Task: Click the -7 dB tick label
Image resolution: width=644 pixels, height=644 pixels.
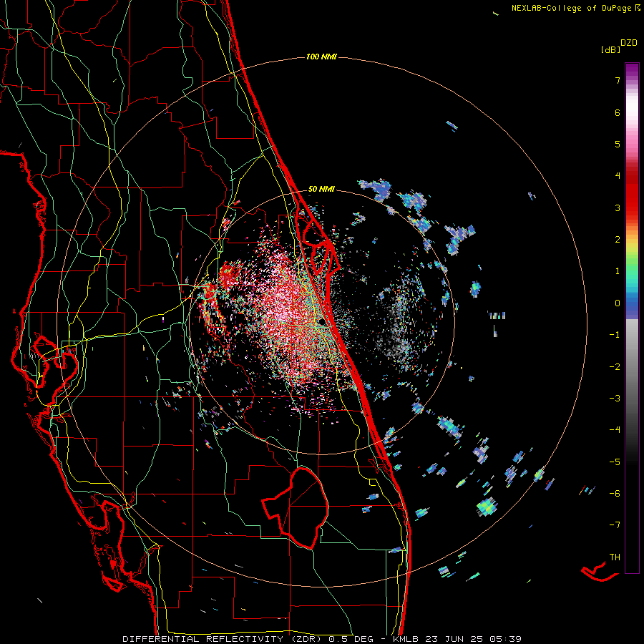Action: click(615, 525)
